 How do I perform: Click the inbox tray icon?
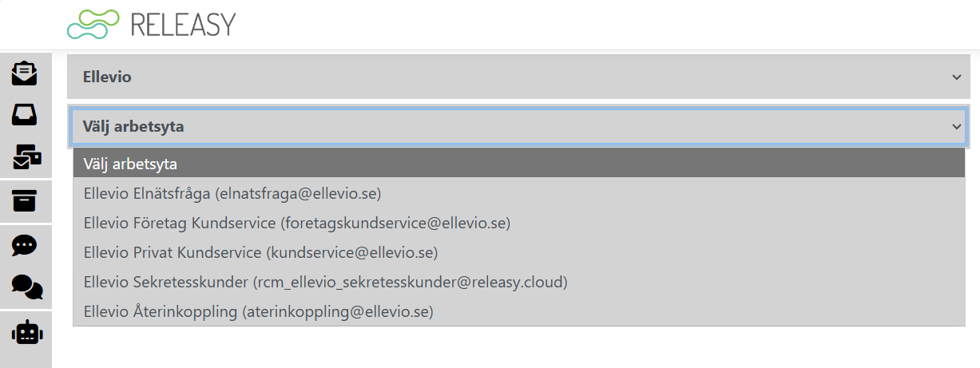coord(26,115)
